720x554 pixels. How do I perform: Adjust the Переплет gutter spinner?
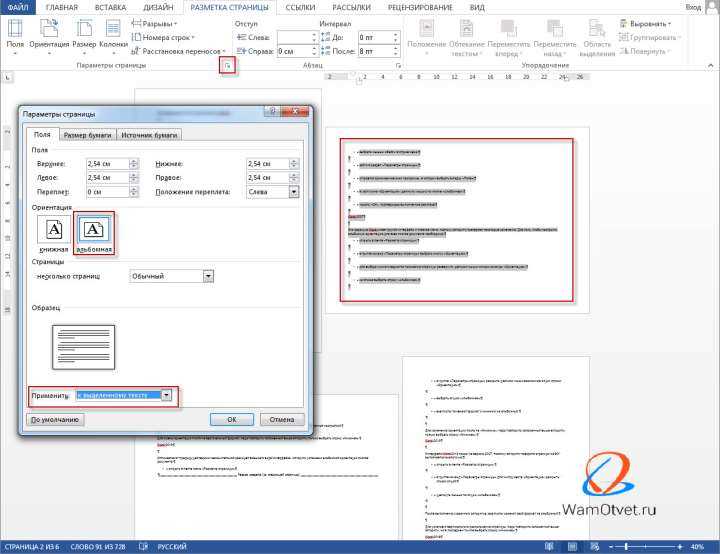pyautogui.click(x=134, y=192)
